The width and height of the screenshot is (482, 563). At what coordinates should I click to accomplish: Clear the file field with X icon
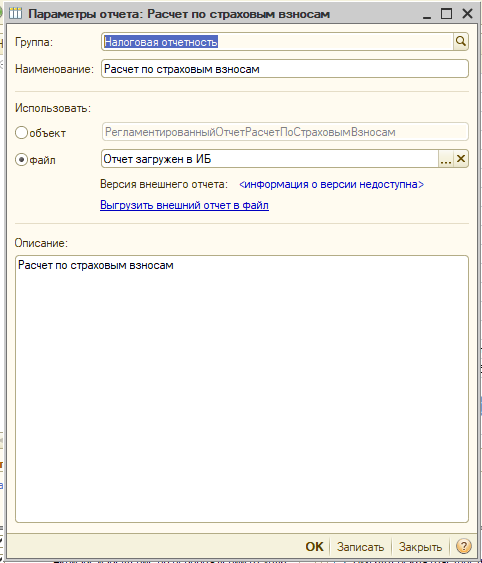coord(461,159)
